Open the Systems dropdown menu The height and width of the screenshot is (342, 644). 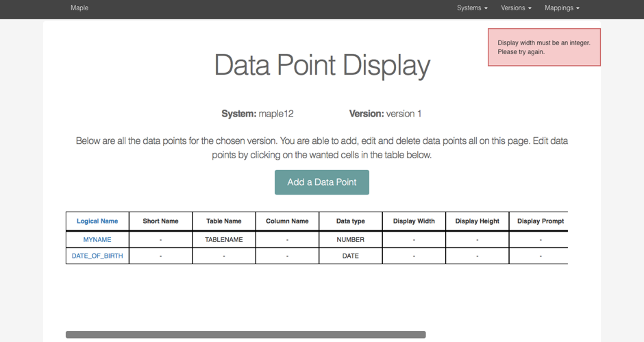472,8
